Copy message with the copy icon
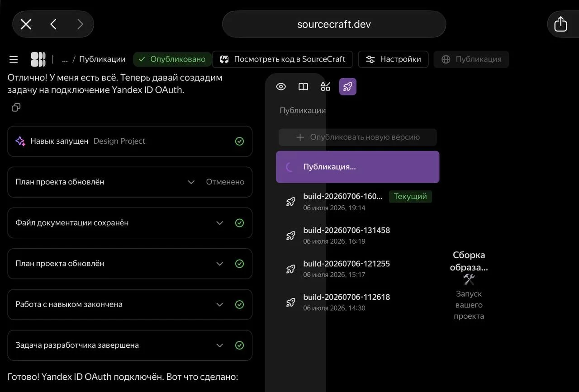579x392 pixels. point(16,107)
